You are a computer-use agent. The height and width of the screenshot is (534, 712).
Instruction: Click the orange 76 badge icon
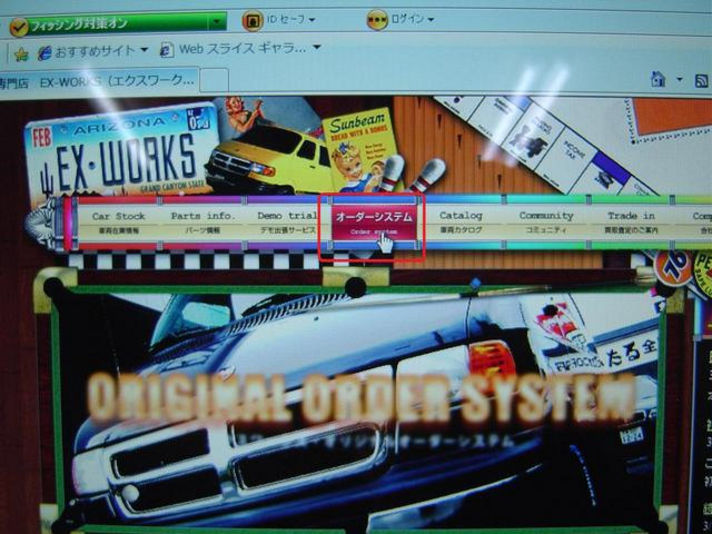tap(673, 268)
